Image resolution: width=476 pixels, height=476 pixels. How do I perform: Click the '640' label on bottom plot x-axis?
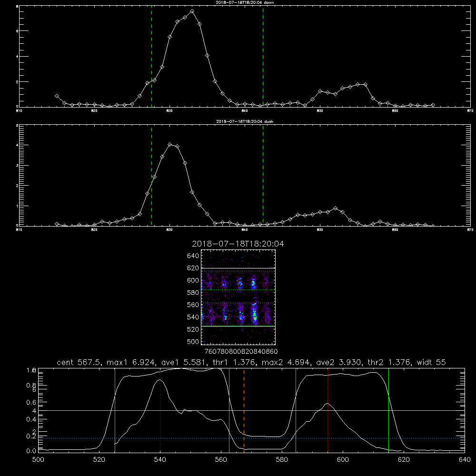tap(465, 460)
